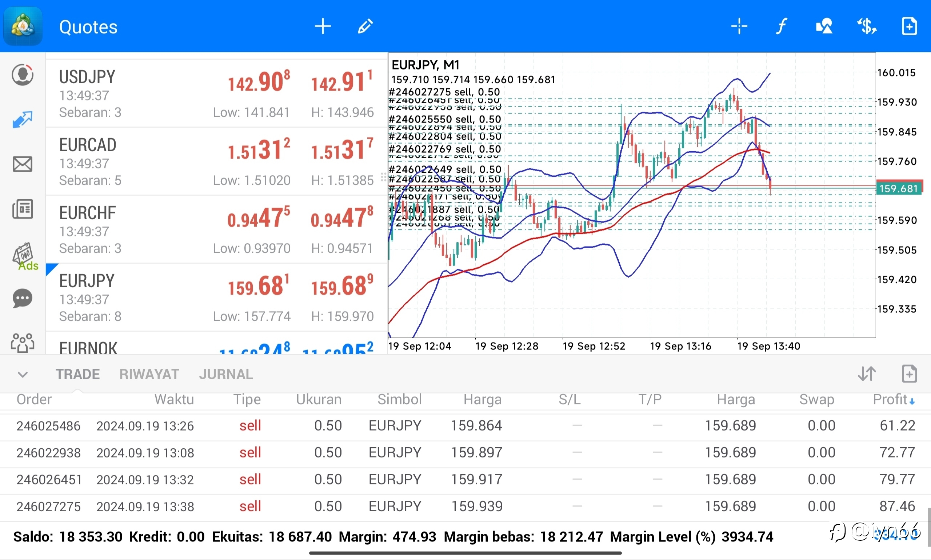Open the accounts profile sidebar icon
The image size is (931, 560).
23,75
